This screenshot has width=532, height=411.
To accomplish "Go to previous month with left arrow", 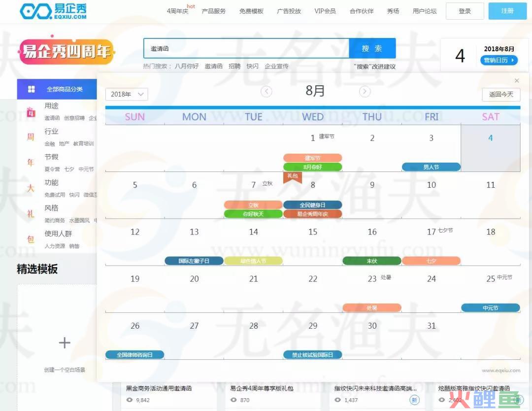I will 266,91.
